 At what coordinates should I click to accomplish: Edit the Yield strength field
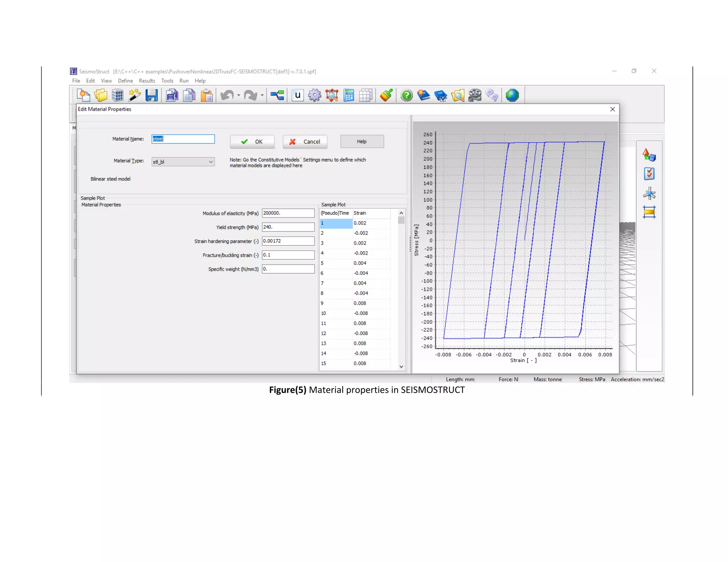pos(288,227)
